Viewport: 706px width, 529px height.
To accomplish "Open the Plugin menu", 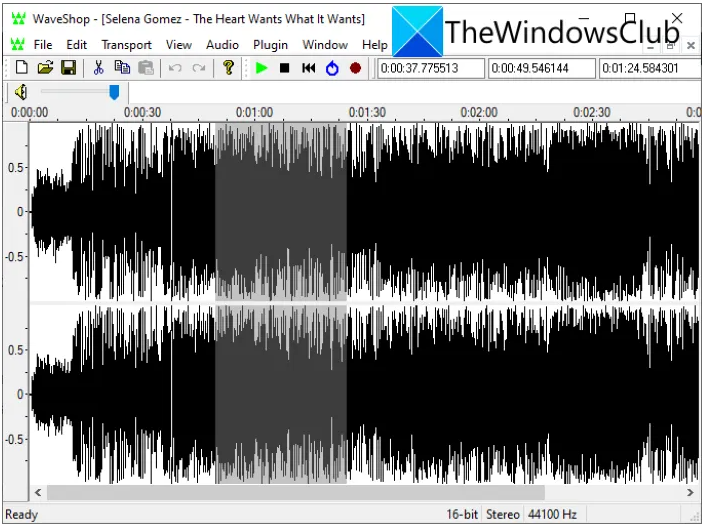I will tap(270, 45).
